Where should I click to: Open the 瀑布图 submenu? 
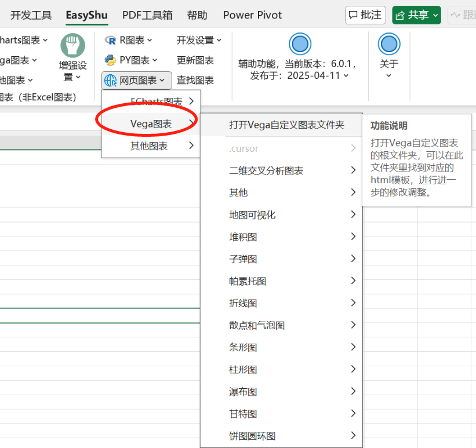pyautogui.click(x=281, y=392)
